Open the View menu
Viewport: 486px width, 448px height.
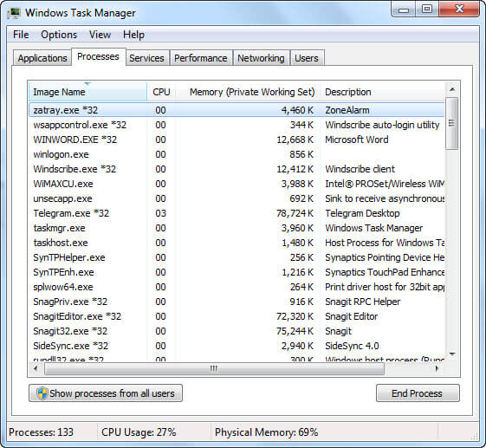[100, 35]
